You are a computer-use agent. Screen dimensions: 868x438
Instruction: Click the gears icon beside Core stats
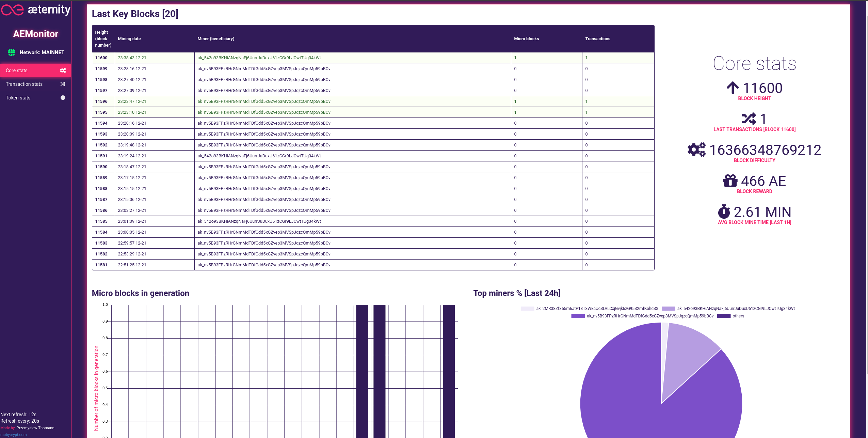tap(63, 71)
